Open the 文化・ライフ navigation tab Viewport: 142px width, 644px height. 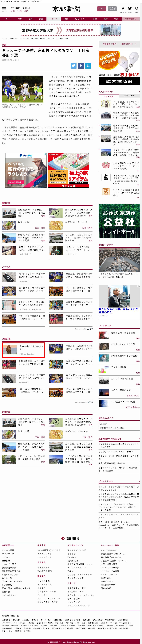point(80,19)
